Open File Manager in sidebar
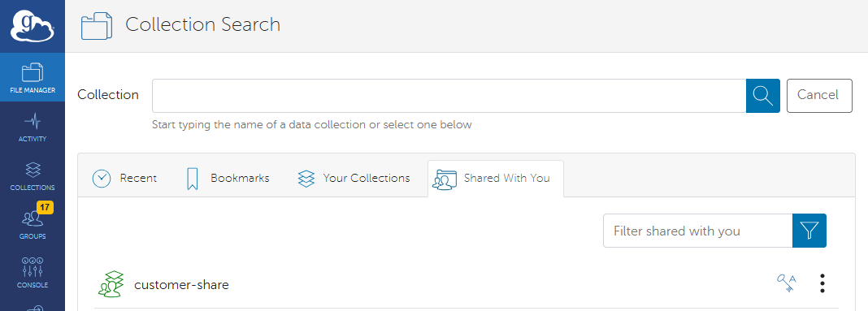This screenshot has height=311, width=868. pyautogui.click(x=33, y=77)
